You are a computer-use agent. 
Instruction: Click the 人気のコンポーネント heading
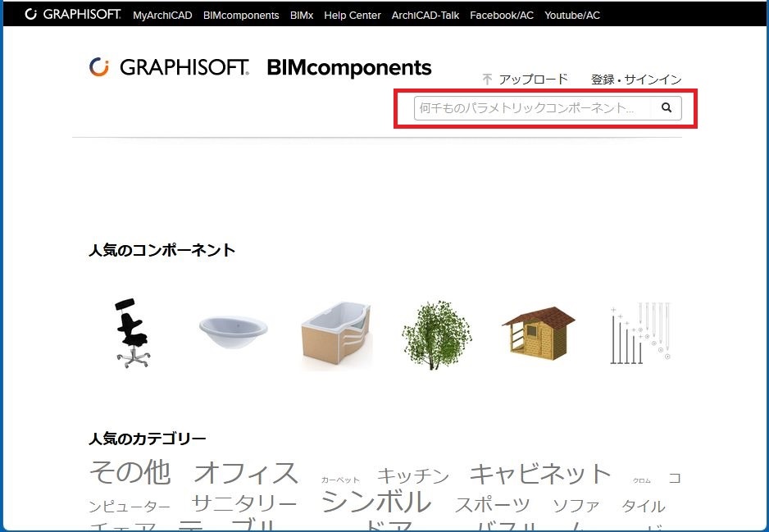coord(162,250)
